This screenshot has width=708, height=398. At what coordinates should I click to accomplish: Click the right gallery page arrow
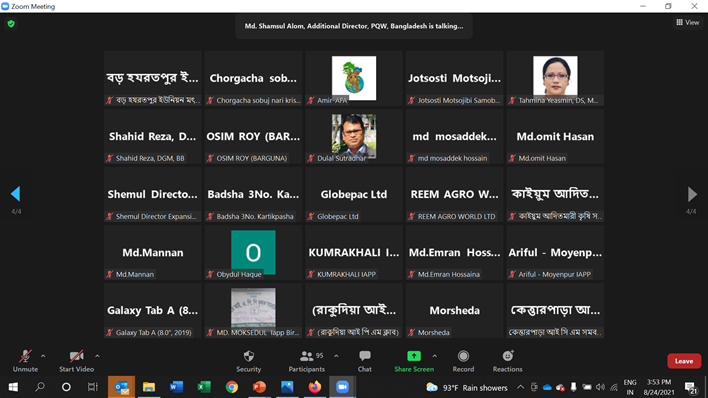[692, 194]
